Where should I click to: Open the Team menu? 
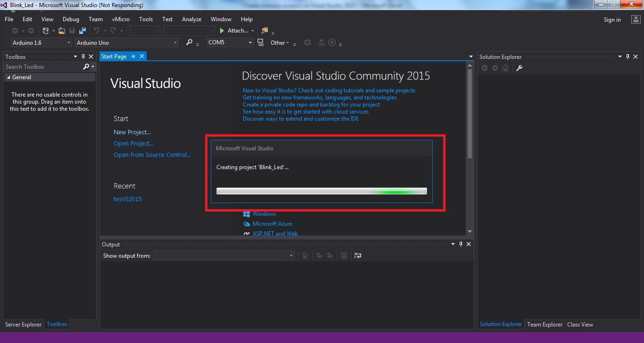96,19
